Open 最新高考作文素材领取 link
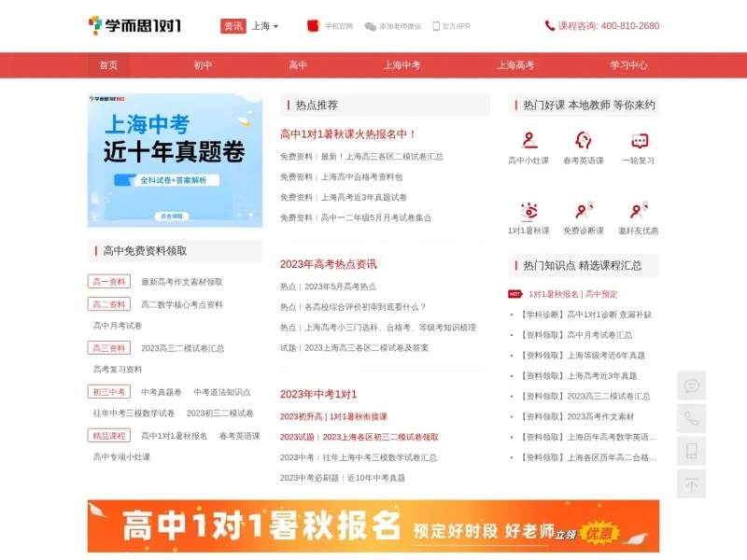The image size is (747, 560). [182, 282]
